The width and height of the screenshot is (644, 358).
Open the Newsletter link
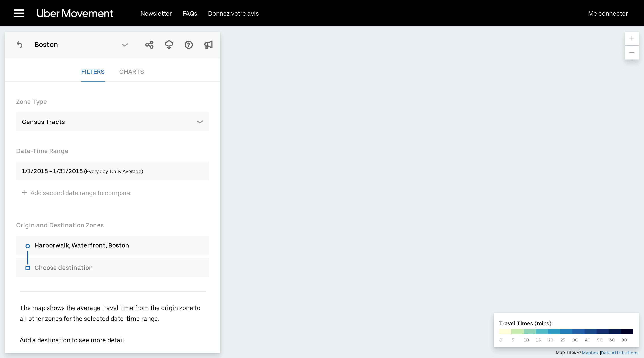(156, 13)
